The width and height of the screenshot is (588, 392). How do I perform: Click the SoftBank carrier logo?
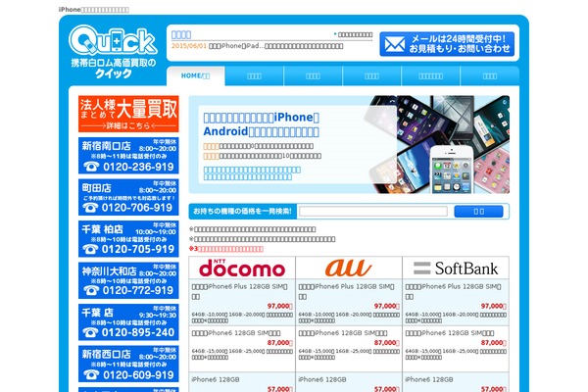click(456, 268)
